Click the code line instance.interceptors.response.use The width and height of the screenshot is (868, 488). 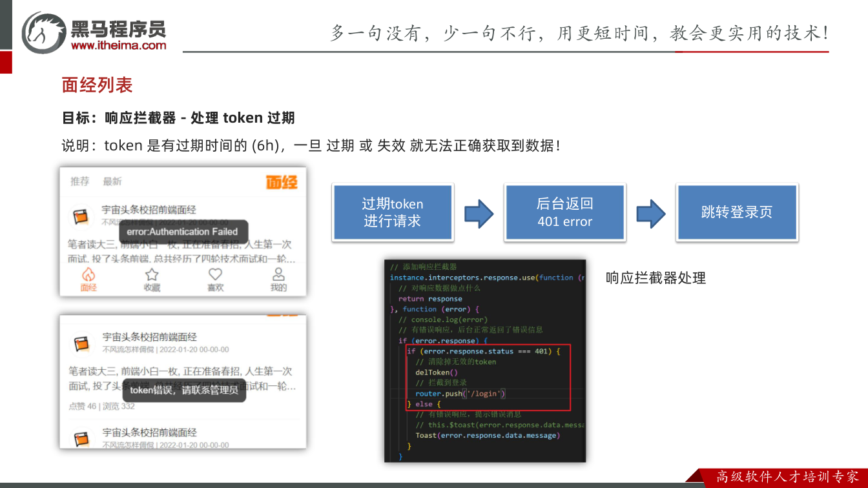[x=486, y=278]
